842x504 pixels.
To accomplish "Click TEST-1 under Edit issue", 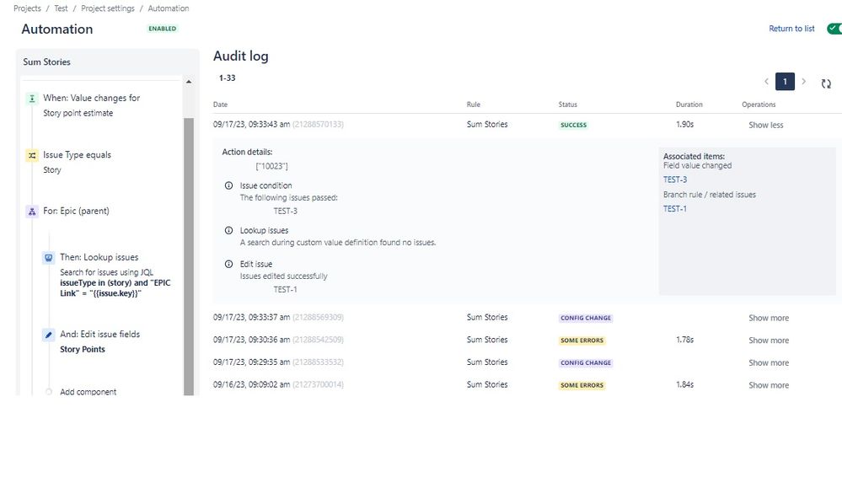I will coord(285,290).
